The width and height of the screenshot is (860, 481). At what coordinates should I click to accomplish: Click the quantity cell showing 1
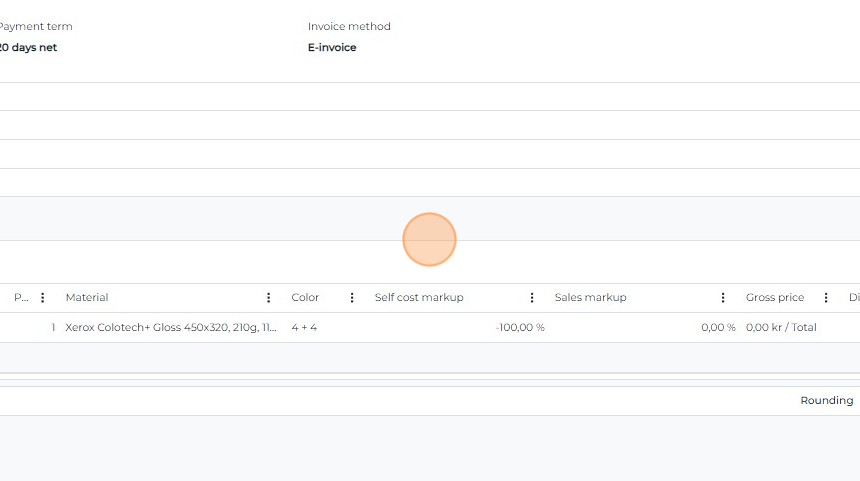coord(53,328)
